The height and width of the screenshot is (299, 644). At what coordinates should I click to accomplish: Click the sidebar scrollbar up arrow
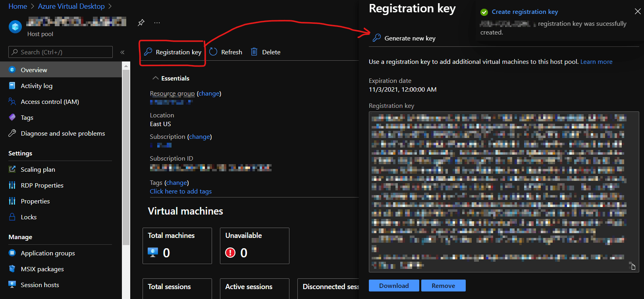[x=126, y=66]
